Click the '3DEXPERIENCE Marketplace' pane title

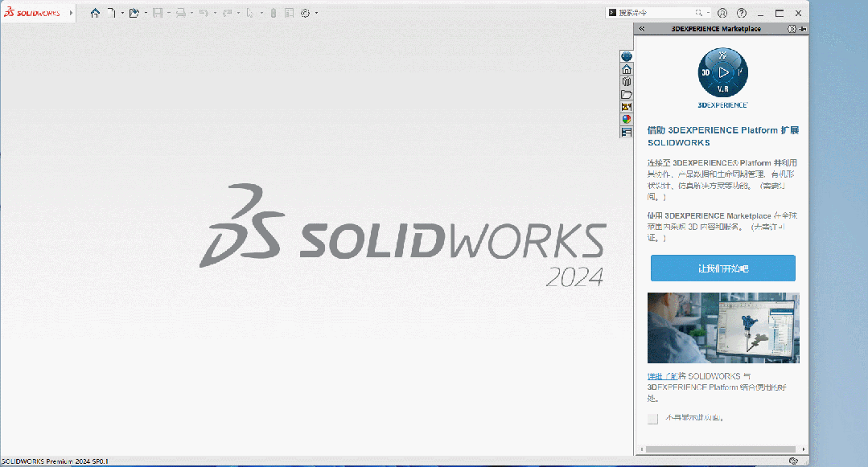[x=716, y=29]
